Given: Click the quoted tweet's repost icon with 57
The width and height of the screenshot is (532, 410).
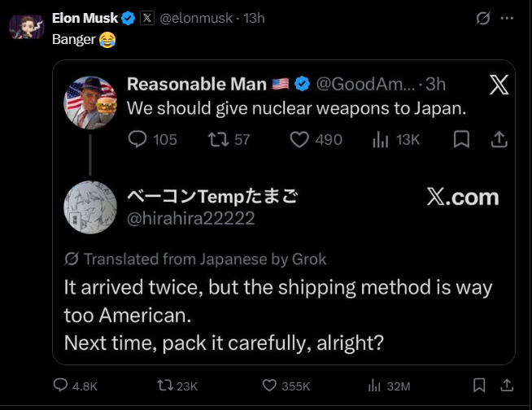Looking at the screenshot, I should 217,140.
